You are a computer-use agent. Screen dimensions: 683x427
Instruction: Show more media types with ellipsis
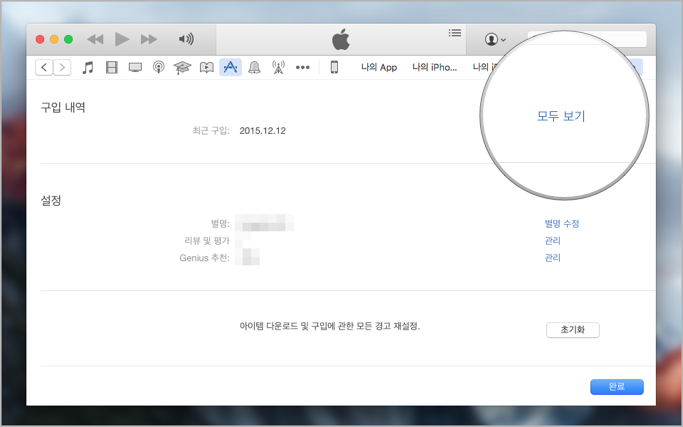click(x=302, y=68)
